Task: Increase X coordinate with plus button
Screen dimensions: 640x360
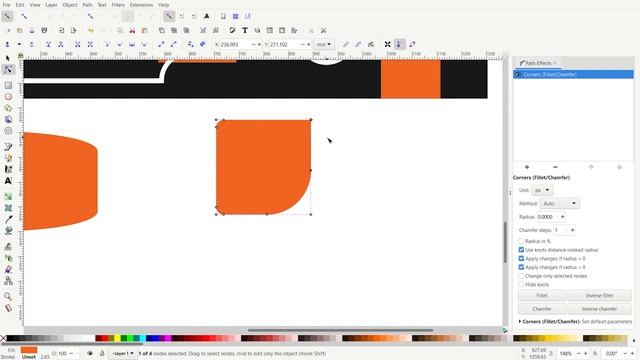Action: (259, 44)
